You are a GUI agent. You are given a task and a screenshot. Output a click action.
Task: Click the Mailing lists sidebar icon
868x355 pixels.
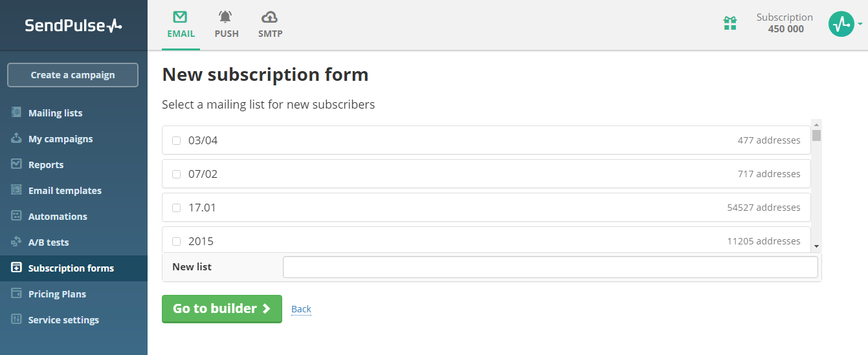click(x=17, y=113)
